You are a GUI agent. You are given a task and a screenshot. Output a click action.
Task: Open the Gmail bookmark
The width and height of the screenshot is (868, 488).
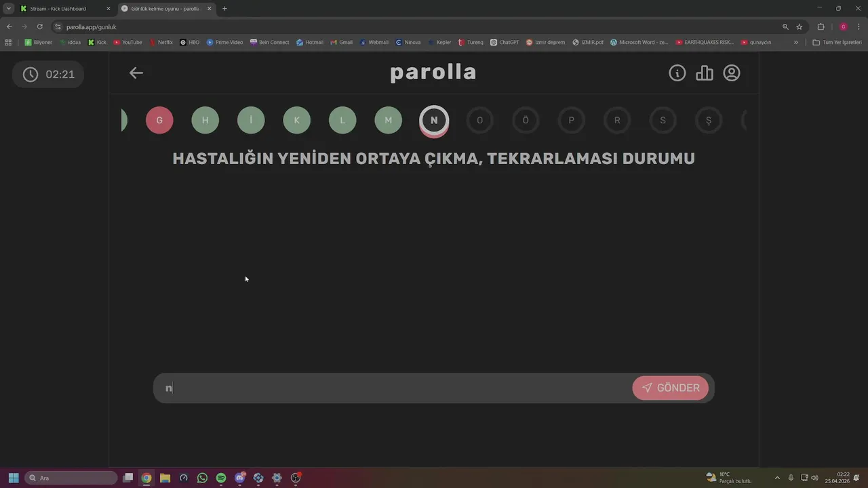click(341, 42)
